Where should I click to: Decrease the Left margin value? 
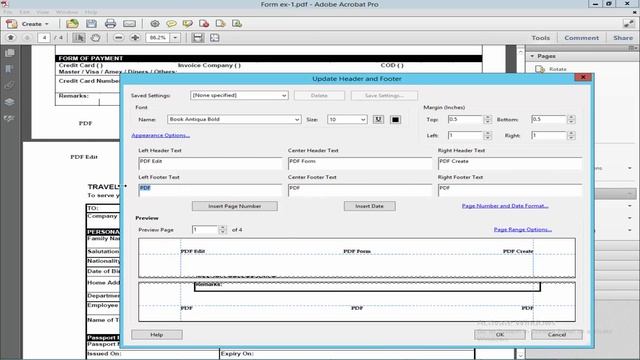[487, 138]
